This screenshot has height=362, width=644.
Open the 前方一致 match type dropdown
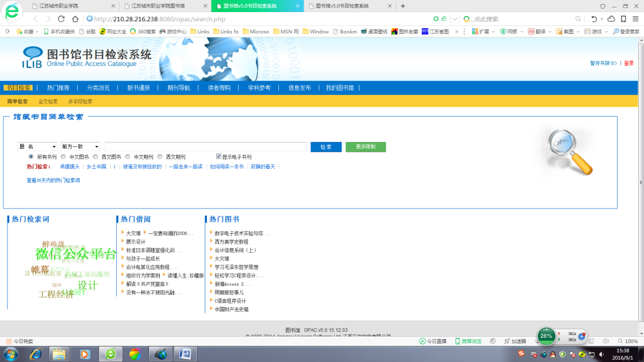pyautogui.click(x=80, y=147)
